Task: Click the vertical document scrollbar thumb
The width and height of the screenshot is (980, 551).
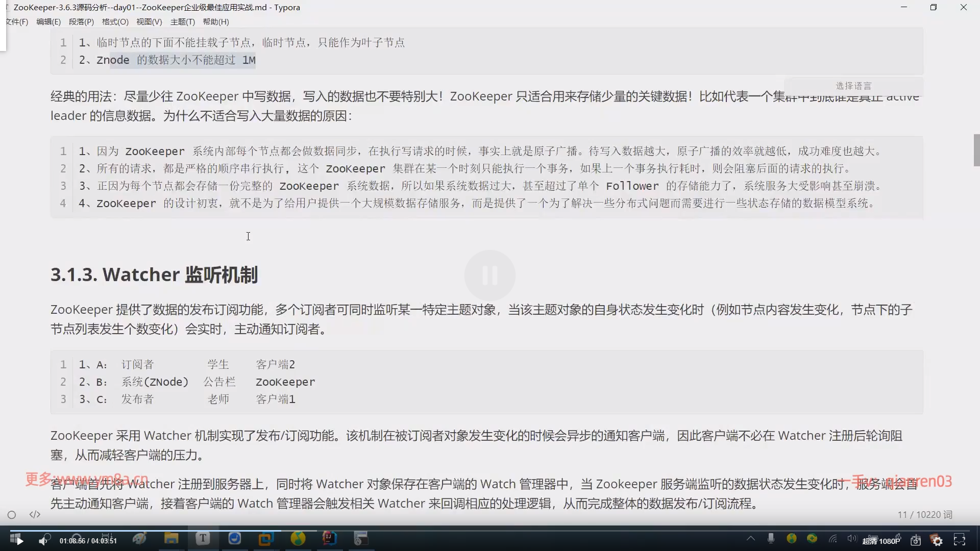Action: [976, 150]
